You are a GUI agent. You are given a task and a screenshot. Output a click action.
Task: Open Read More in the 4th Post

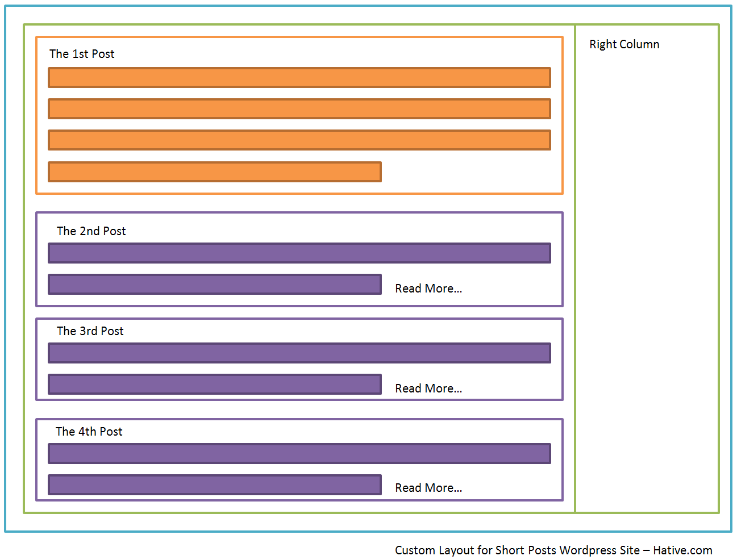click(428, 488)
